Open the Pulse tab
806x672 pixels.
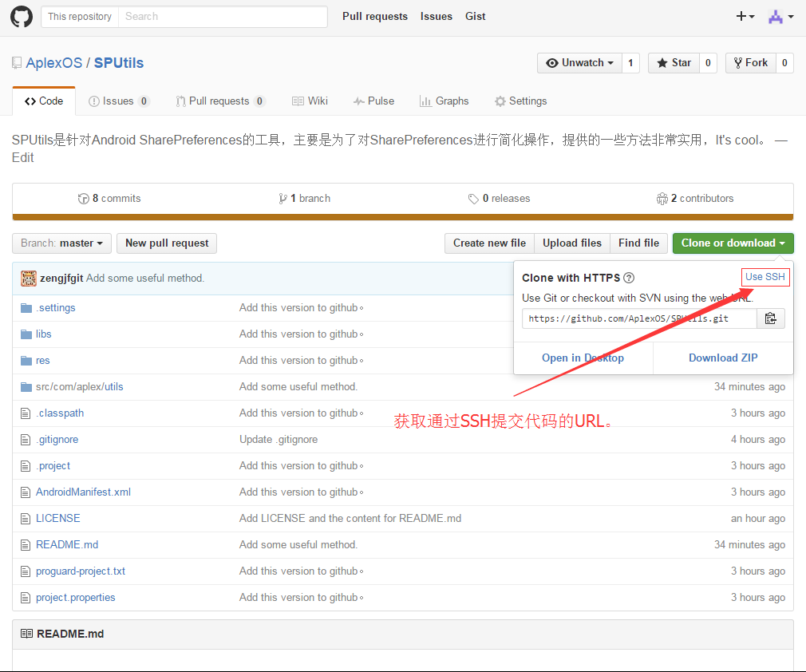point(373,101)
